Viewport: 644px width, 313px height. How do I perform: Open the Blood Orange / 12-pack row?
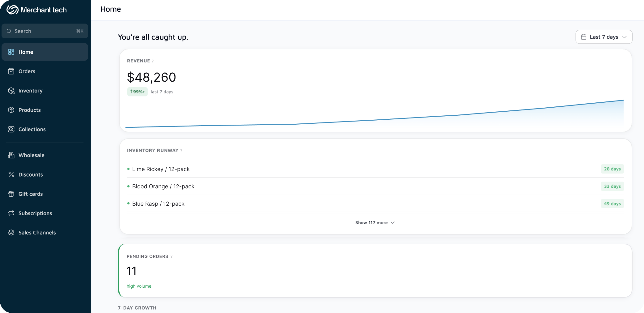[x=375, y=187]
